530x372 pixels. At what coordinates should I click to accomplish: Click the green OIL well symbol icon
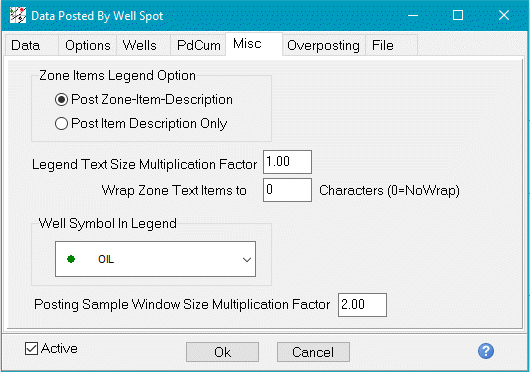pos(71,259)
